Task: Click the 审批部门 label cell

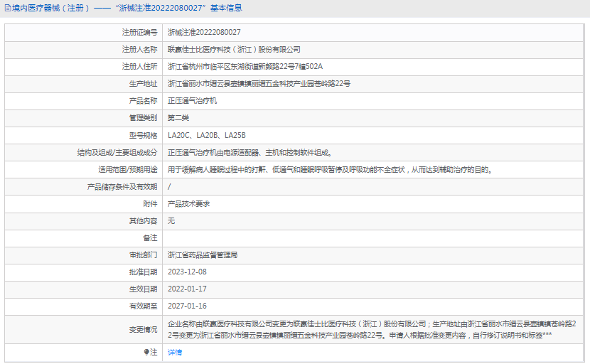Action: click(84, 255)
